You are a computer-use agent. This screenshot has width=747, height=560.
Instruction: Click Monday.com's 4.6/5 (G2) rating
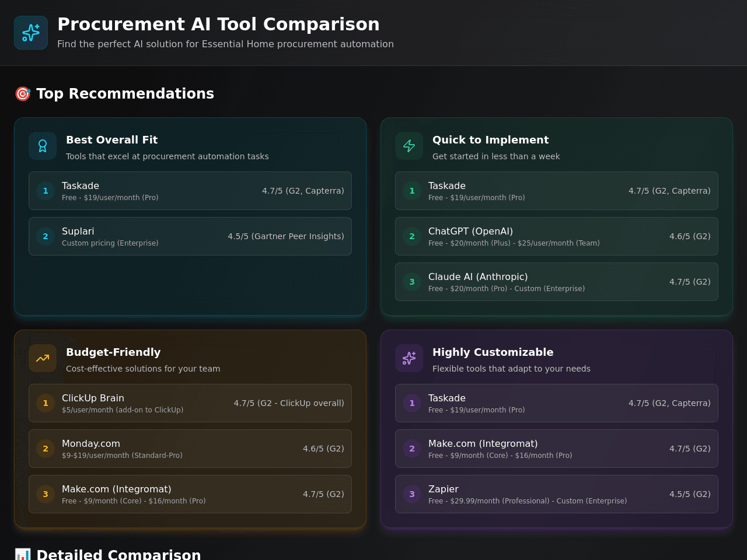(x=323, y=449)
